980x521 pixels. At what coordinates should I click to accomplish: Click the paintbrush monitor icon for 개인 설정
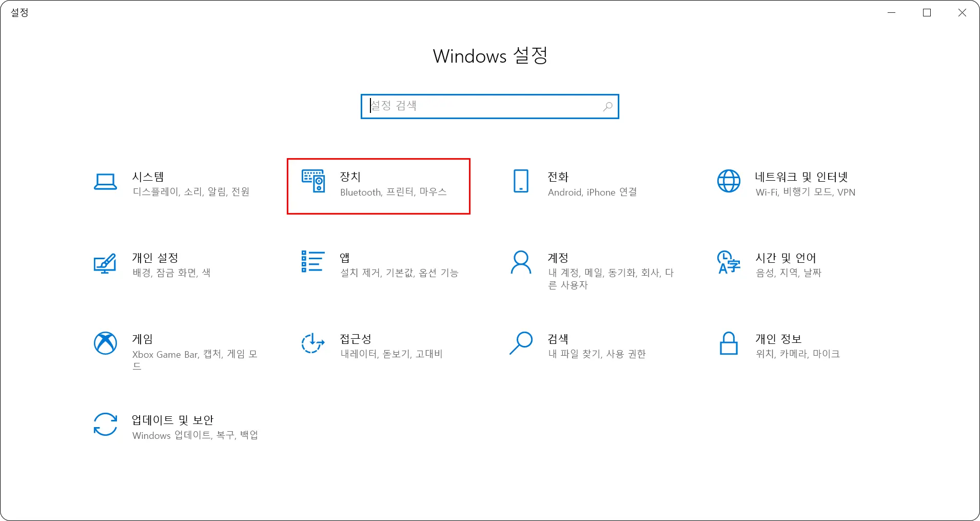(x=105, y=263)
